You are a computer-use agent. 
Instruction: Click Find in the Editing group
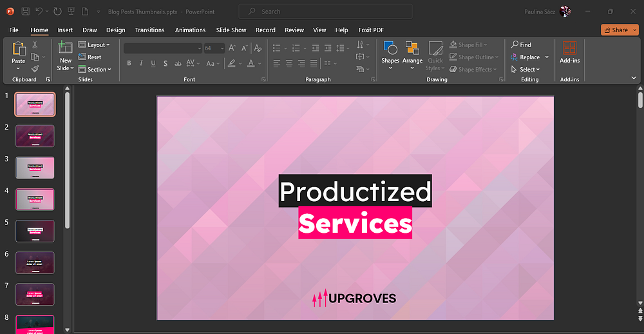pyautogui.click(x=521, y=45)
